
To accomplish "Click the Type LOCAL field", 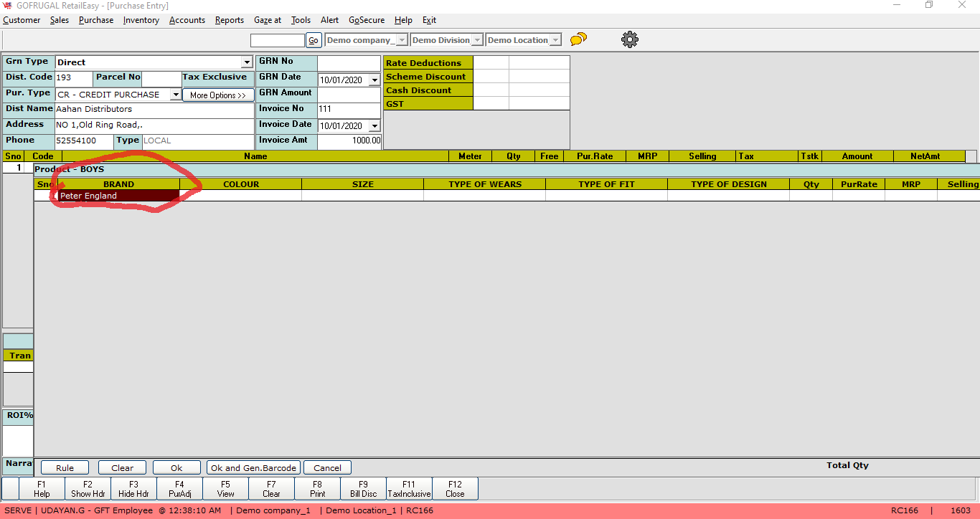I will click(198, 141).
